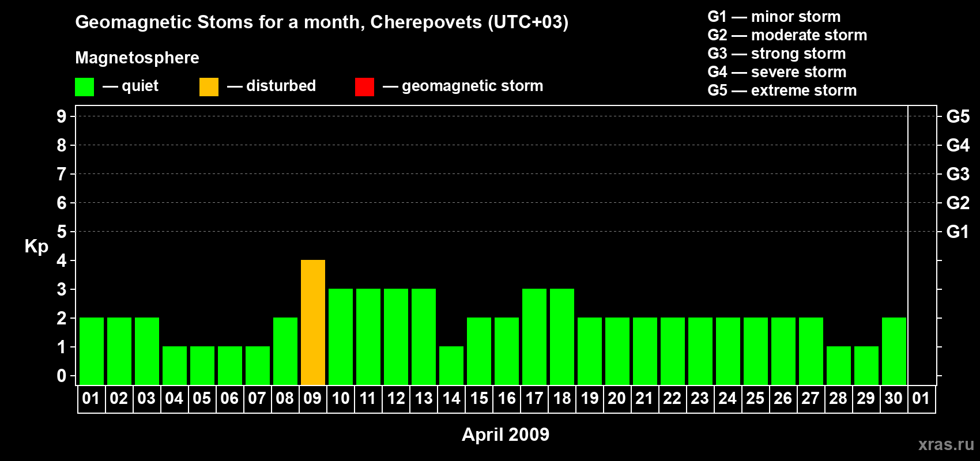
Task: Click the April 2009 month label
Action: (506, 434)
